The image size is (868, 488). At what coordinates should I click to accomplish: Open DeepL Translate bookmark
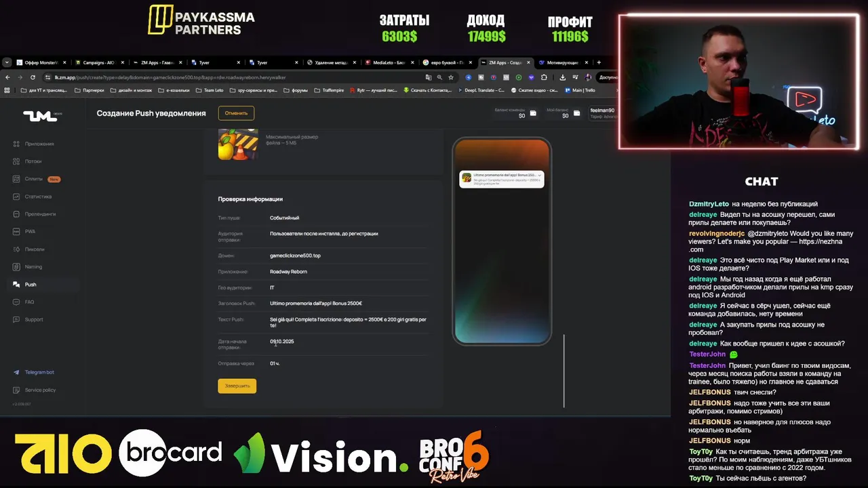point(481,90)
